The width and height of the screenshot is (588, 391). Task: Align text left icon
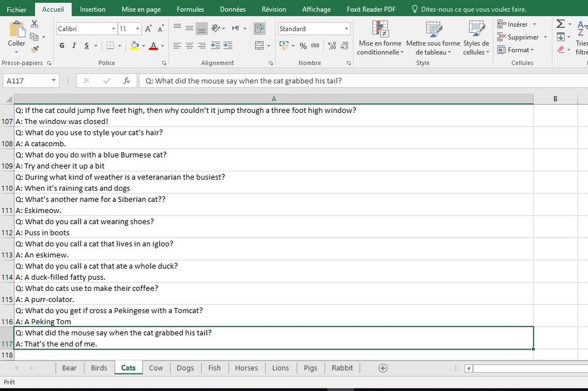pos(177,46)
